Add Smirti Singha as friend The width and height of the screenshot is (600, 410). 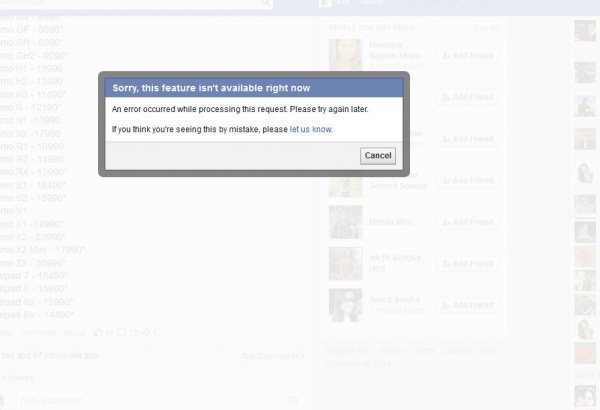468,305
